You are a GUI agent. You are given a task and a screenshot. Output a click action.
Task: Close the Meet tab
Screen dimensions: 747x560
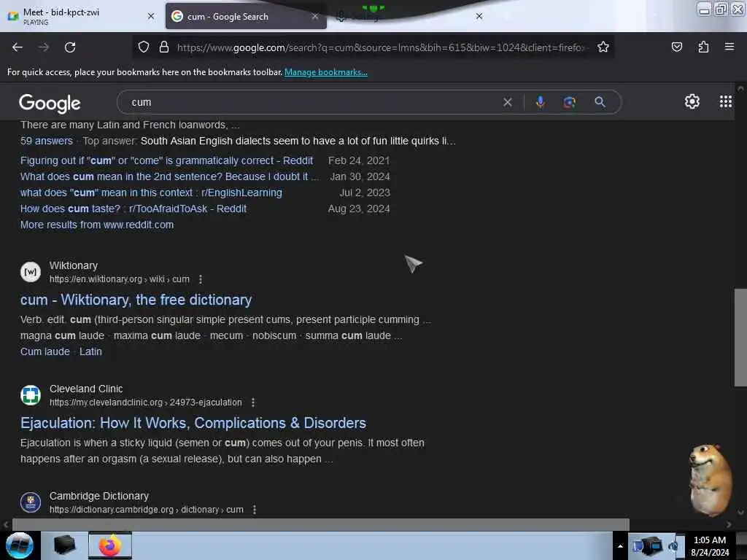(x=151, y=16)
